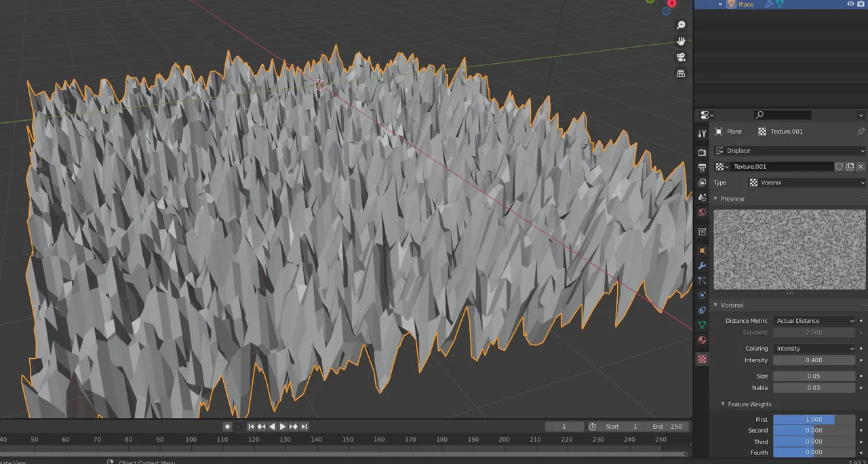Viewport: 868px width, 464px height.
Task: Open the Scene properties tab
Action: (702, 197)
